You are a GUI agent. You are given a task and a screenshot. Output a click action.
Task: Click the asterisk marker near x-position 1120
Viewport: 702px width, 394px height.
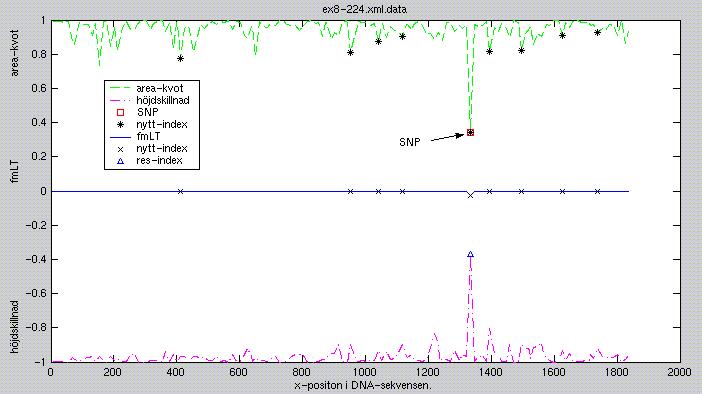point(402,36)
